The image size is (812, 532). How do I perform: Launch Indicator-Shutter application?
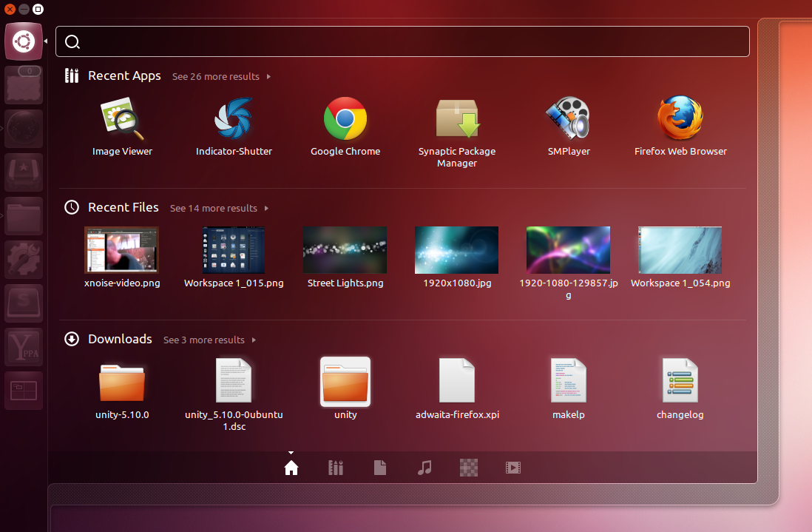[233, 118]
